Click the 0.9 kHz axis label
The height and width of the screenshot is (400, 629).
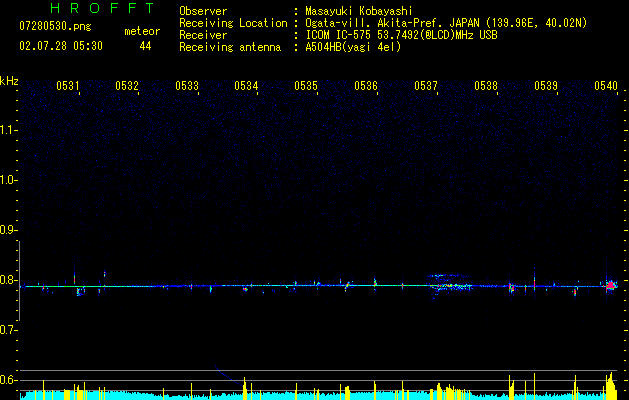pyautogui.click(x=8, y=230)
